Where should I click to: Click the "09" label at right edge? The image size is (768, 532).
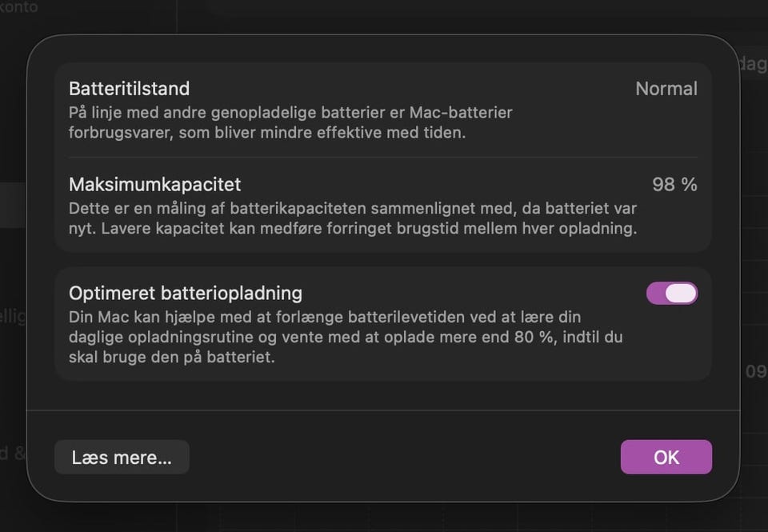pos(755,371)
